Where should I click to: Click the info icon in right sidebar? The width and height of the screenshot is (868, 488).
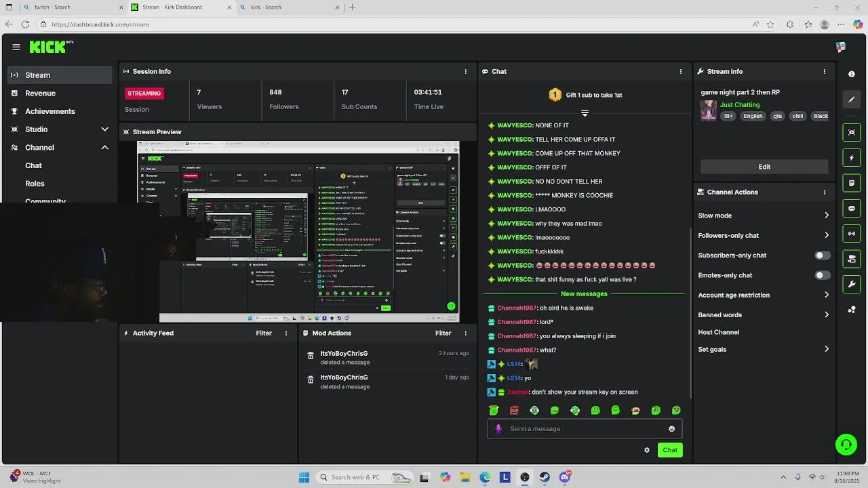pyautogui.click(x=852, y=74)
